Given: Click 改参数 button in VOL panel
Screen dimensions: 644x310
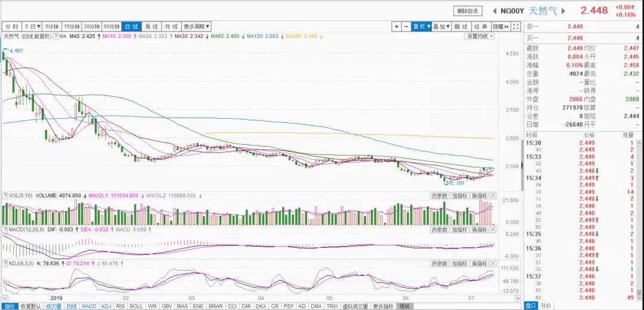Looking at the screenshot, I should tap(438, 196).
